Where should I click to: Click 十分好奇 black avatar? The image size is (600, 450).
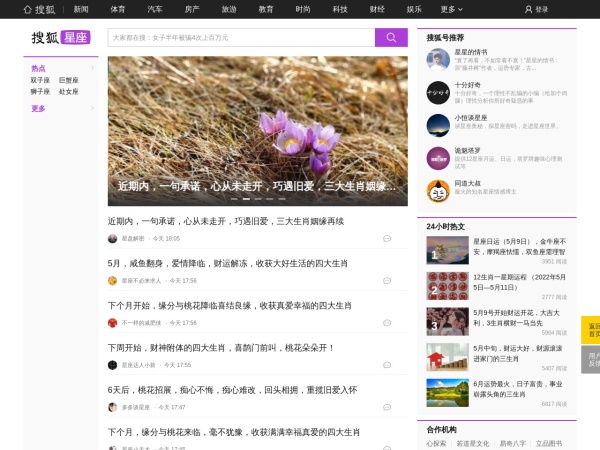coord(438,93)
